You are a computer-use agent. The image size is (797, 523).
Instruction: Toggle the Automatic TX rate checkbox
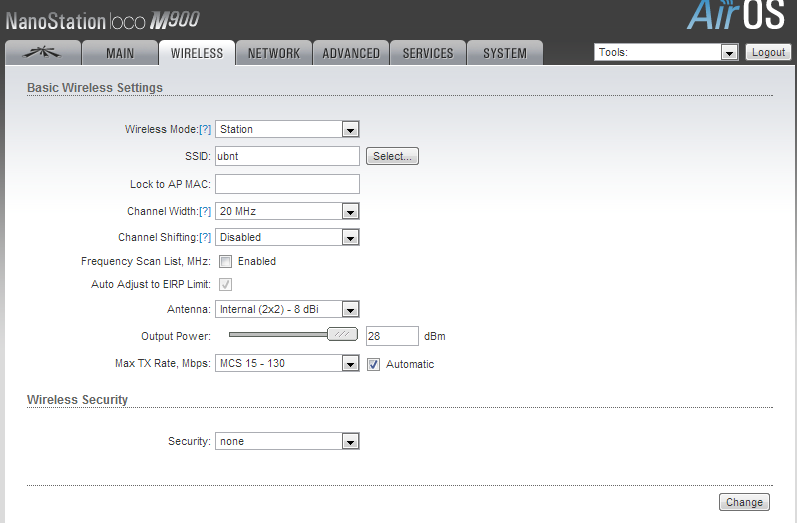pyautogui.click(x=374, y=364)
